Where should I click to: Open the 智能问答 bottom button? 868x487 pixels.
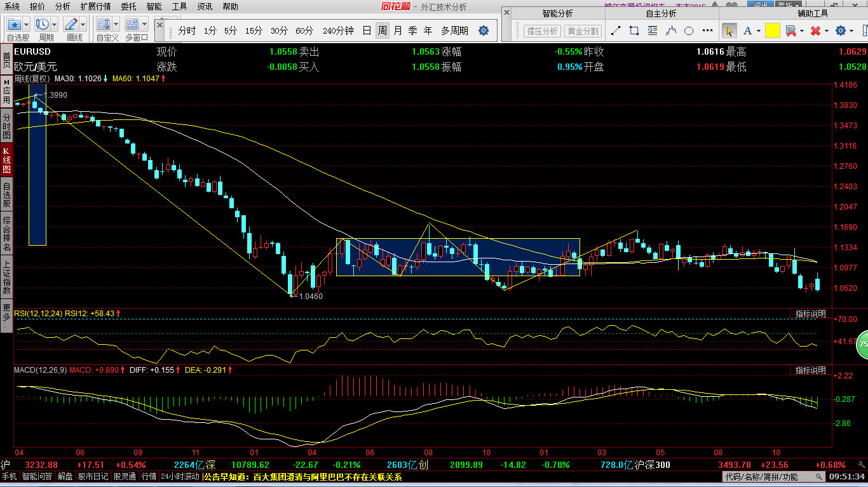click(x=37, y=476)
